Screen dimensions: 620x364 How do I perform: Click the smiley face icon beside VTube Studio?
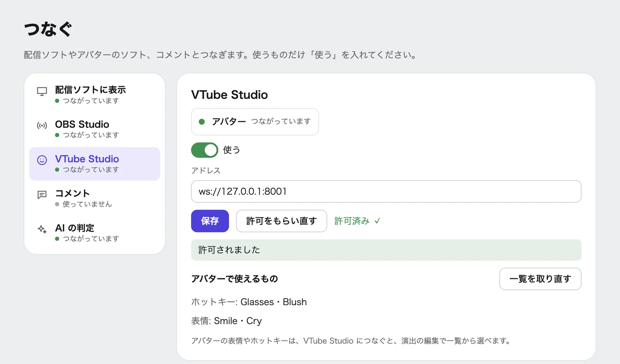[42, 160]
